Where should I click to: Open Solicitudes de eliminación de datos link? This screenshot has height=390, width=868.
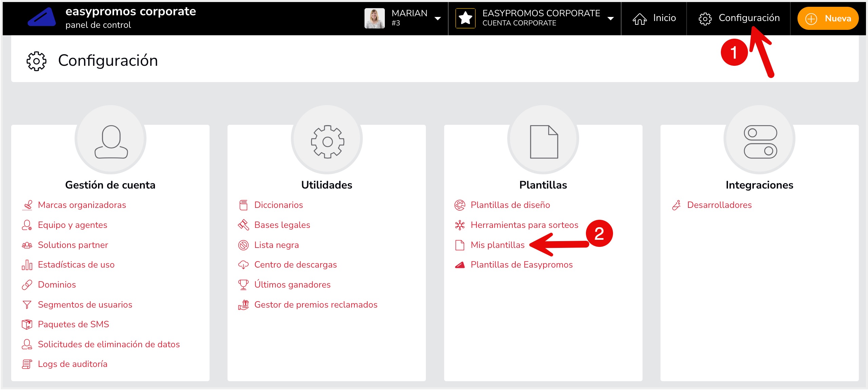(109, 345)
